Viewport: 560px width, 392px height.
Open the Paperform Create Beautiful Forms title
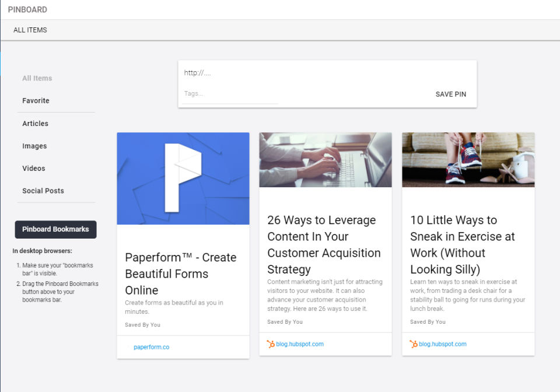tap(181, 274)
